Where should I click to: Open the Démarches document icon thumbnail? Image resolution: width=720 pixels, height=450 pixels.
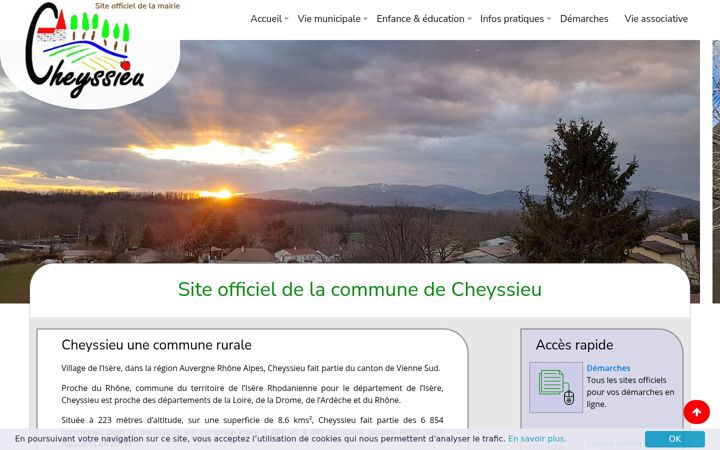[556, 387]
